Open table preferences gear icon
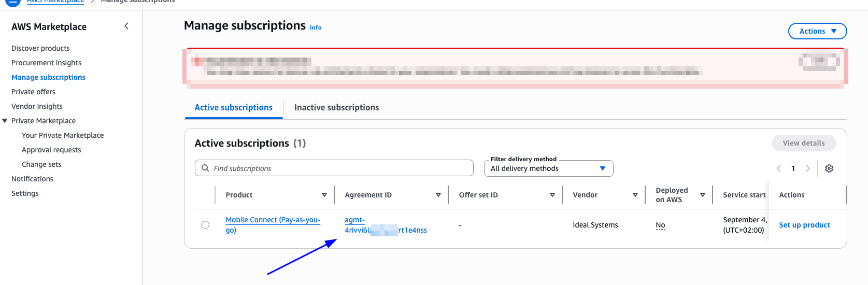This screenshot has width=868, height=285. pyautogui.click(x=829, y=168)
